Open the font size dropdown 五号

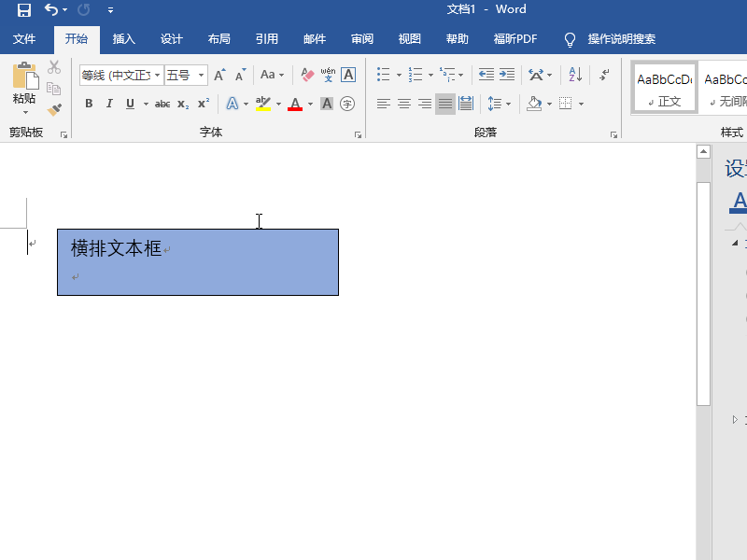[x=201, y=76]
